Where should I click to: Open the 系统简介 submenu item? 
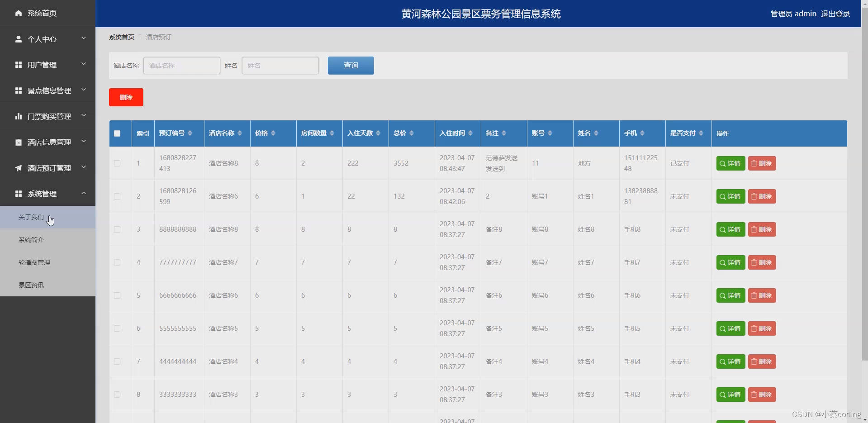[x=47, y=240]
